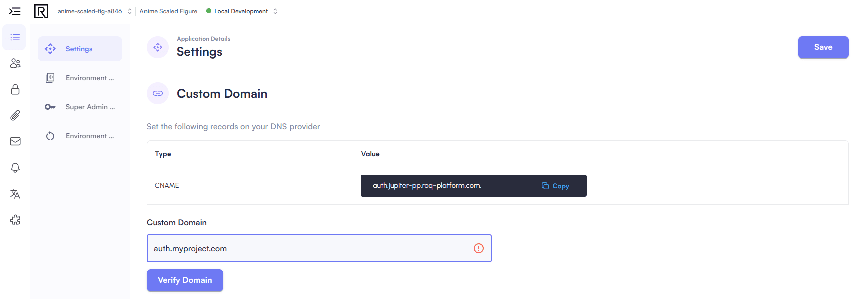
Task: Open the Super Admin menu item
Action: [x=80, y=107]
